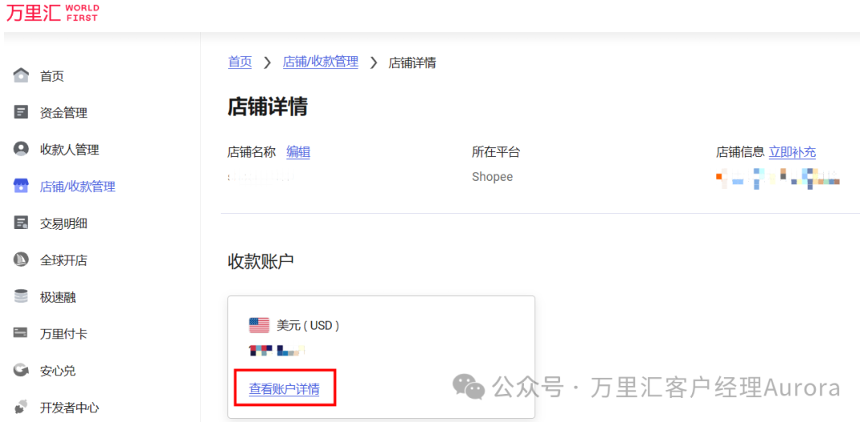Select 店铺/收款管理 sidebar entry
This screenshot has height=422, width=868.
point(77,186)
